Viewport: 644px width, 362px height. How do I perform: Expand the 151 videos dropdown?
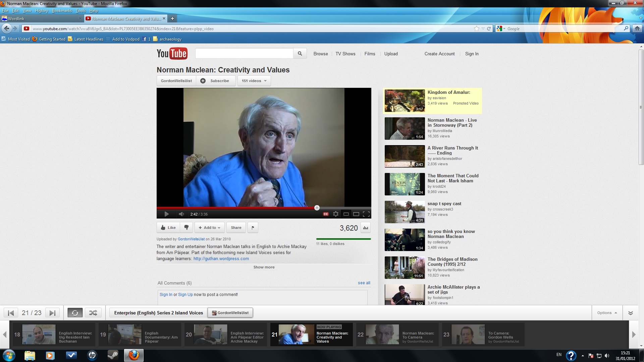click(254, 81)
